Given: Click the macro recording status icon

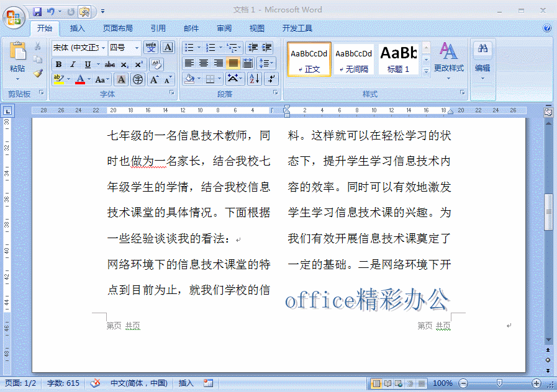Looking at the screenshot, I should [x=208, y=383].
